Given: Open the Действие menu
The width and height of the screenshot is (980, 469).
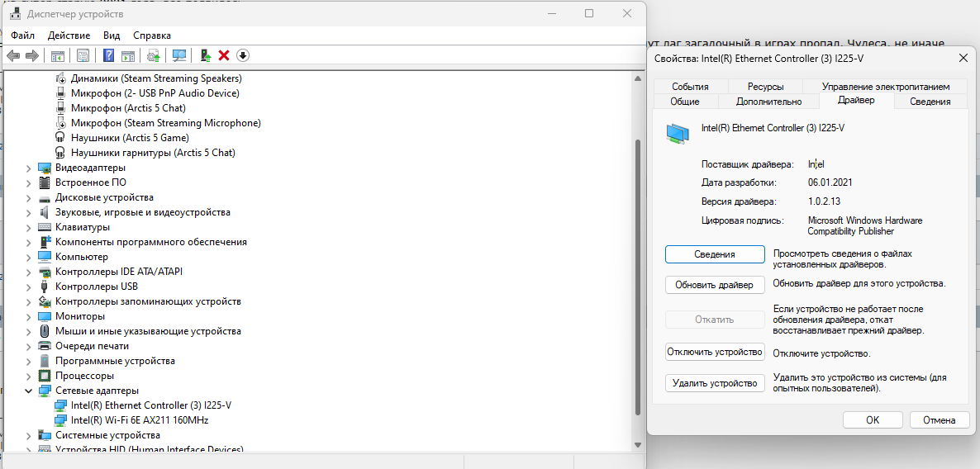Looking at the screenshot, I should click(69, 36).
